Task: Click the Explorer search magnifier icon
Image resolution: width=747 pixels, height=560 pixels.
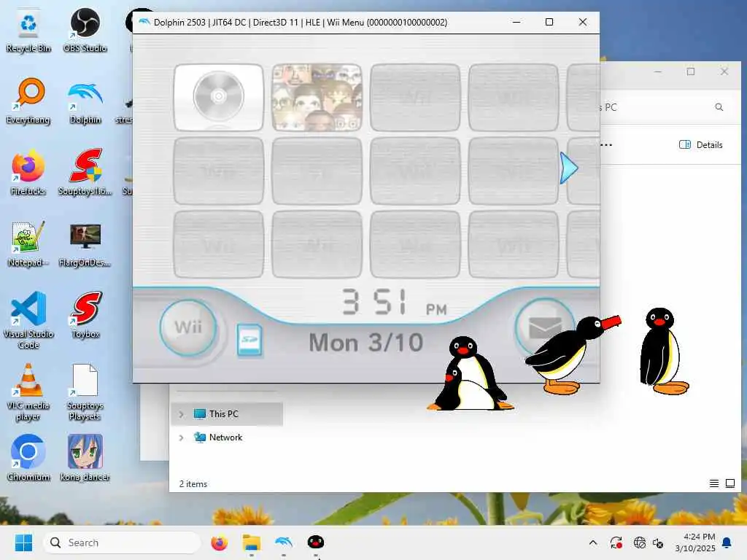Action: pos(719,107)
